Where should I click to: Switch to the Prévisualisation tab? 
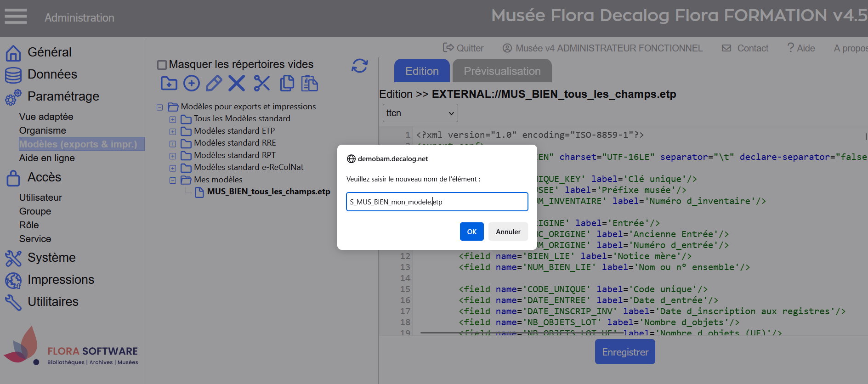(502, 71)
